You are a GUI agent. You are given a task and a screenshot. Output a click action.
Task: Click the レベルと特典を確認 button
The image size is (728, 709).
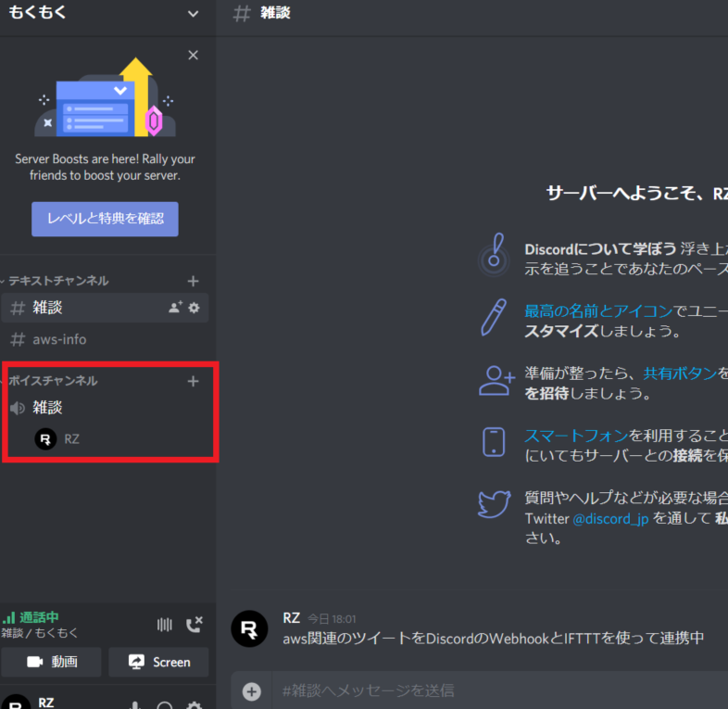(105, 219)
